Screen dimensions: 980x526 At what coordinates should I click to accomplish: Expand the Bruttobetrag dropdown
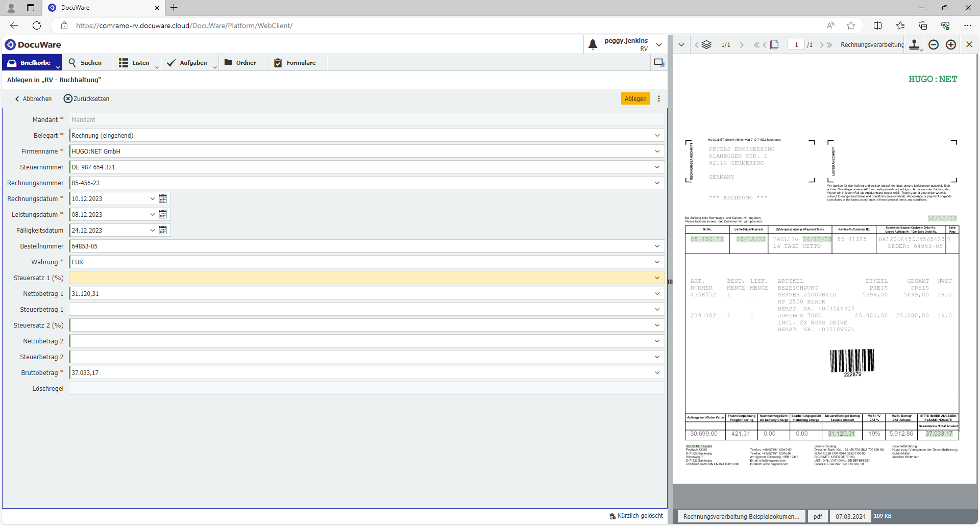coord(657,372)
